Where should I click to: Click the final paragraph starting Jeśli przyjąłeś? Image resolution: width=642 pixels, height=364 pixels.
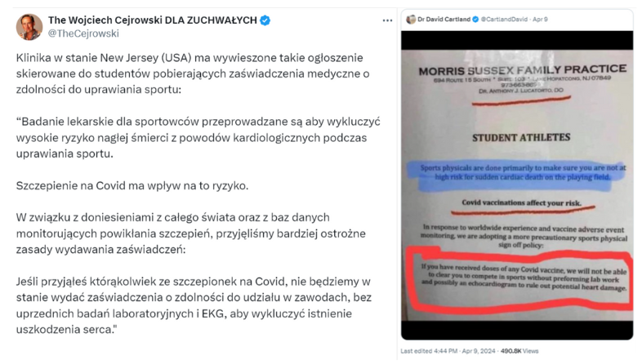(194, 305)
